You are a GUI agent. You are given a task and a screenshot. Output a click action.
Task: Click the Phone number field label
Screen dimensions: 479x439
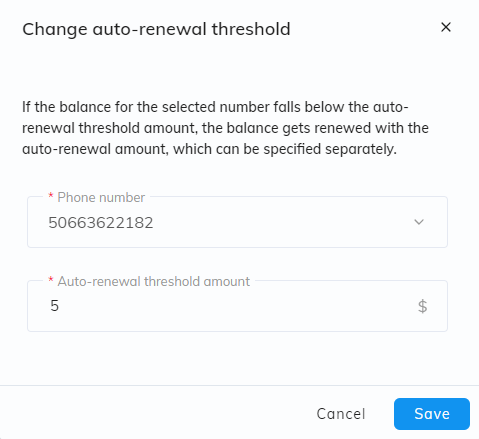[101, 197]
